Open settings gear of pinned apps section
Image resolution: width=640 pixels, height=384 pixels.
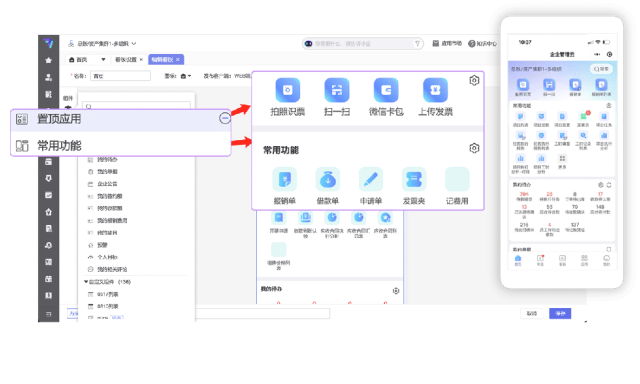tap(474, 80)
